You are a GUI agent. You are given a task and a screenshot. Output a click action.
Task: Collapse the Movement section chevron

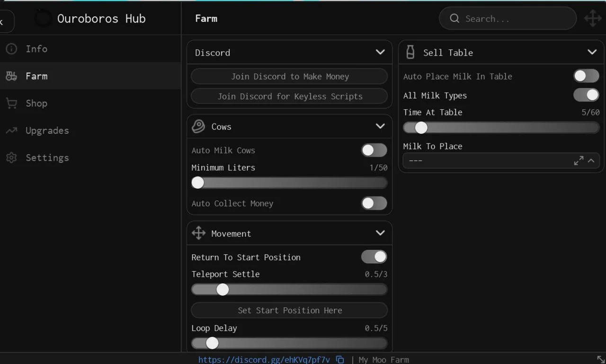click(x=380, y=233)
